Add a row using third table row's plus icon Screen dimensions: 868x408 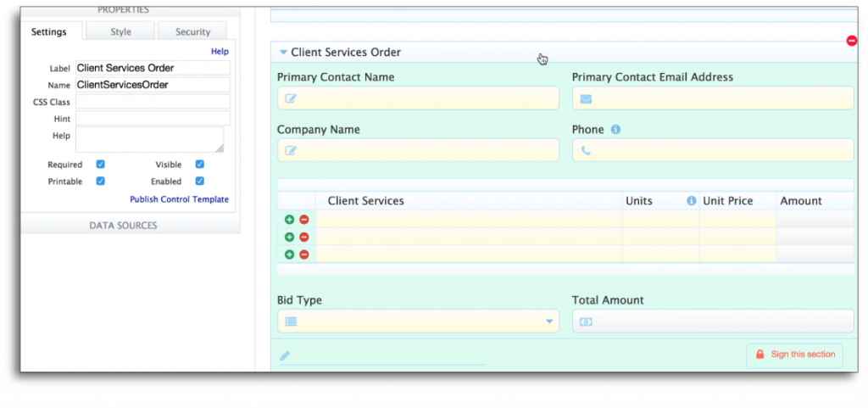point(289,254)
